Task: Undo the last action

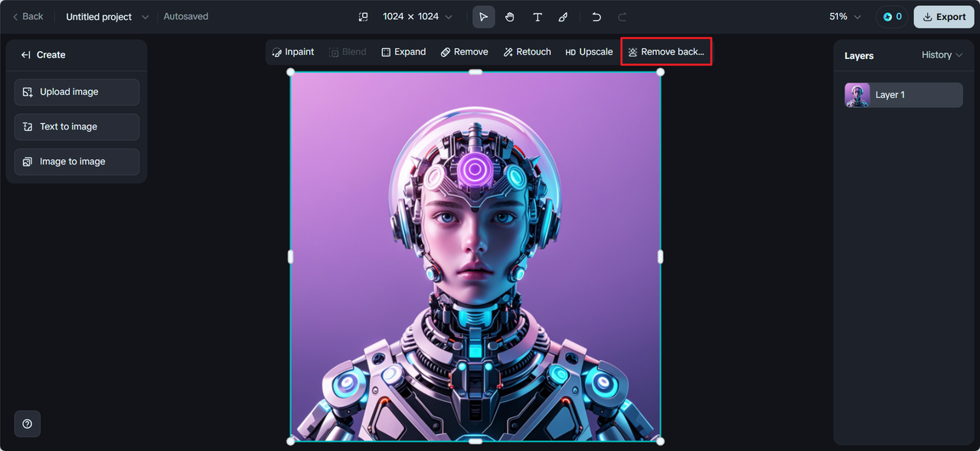Action: (x=596, y=17)
